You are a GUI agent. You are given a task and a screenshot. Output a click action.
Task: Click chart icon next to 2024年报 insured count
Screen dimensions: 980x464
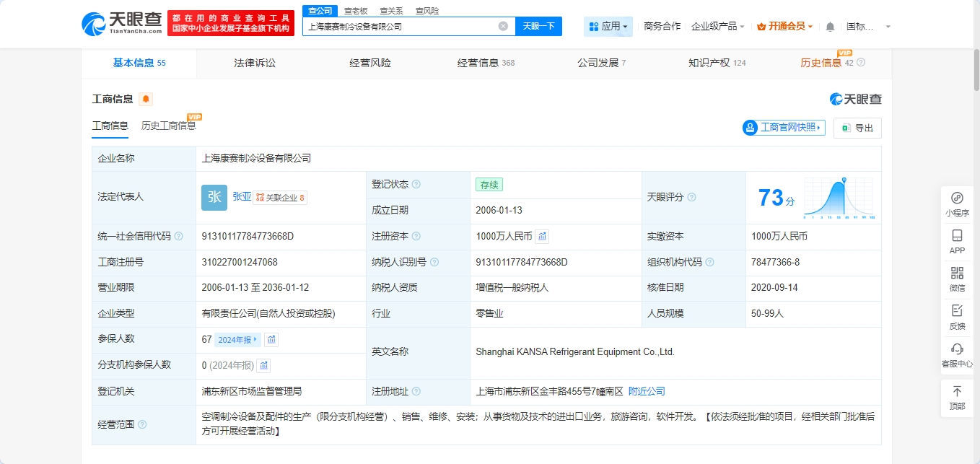[x=271, y=339]
